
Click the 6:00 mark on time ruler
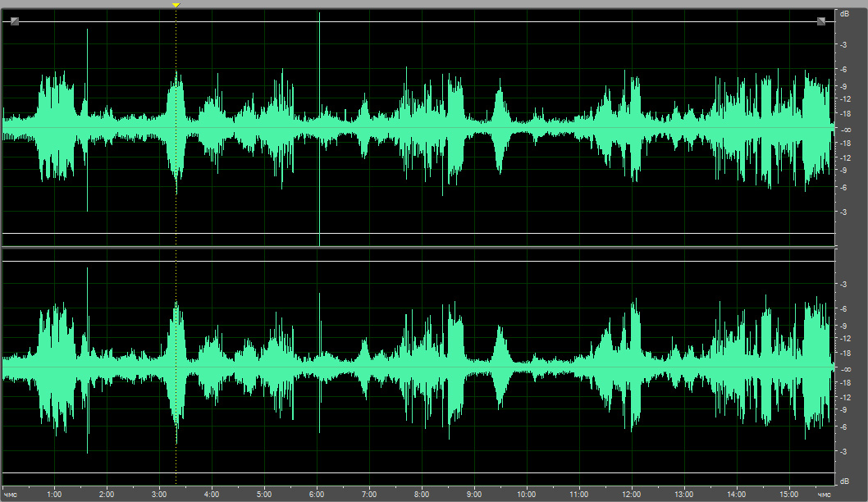317,495
